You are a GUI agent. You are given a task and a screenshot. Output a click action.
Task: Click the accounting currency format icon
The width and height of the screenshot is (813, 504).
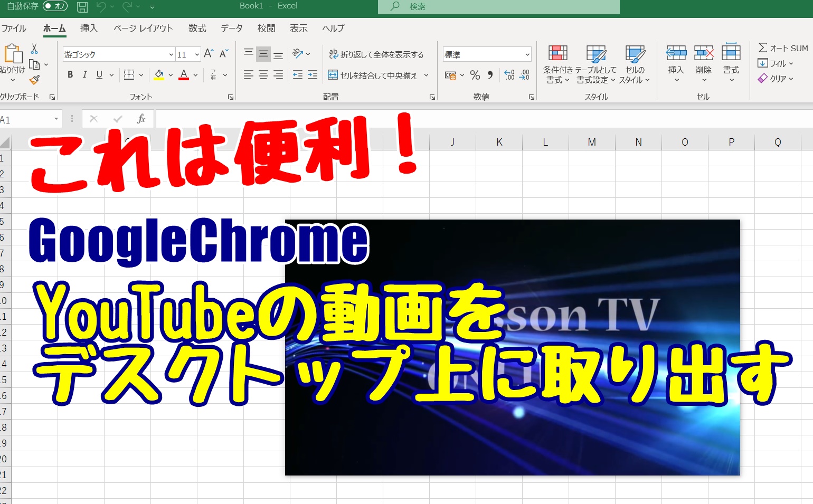pos(450,75)
